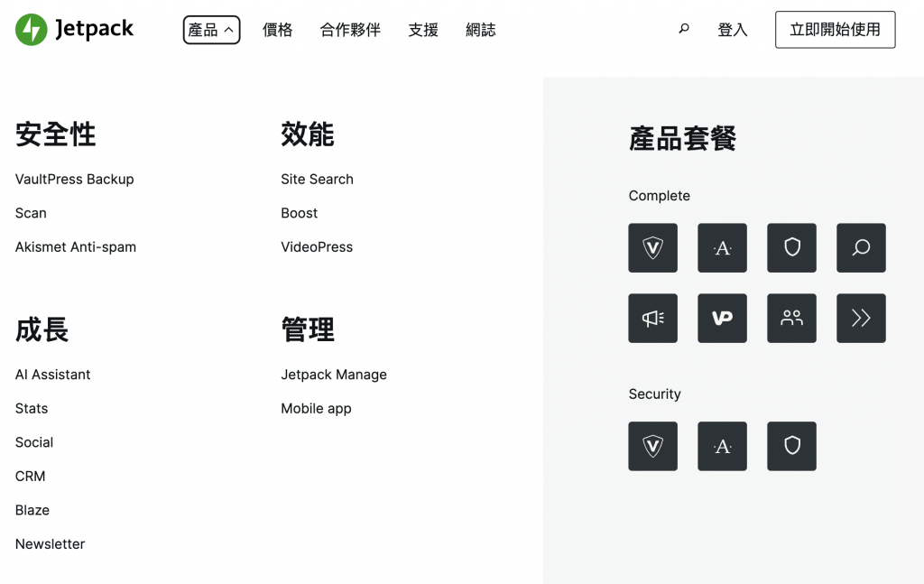Click the Security bundle label
The image size is (924, 584).
coord(654,394)
